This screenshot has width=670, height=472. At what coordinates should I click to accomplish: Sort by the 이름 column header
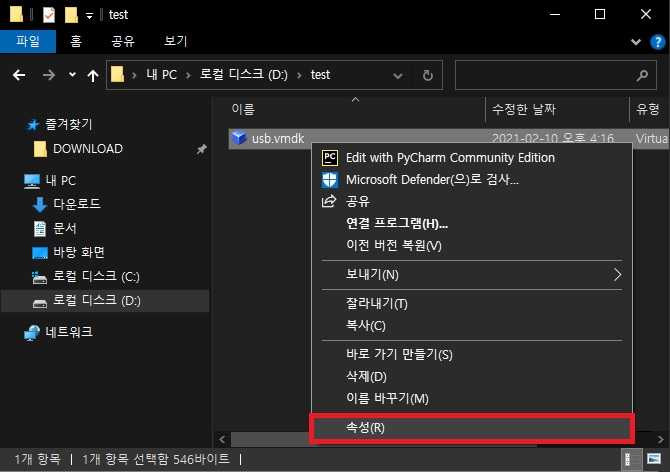coord(243,110)
